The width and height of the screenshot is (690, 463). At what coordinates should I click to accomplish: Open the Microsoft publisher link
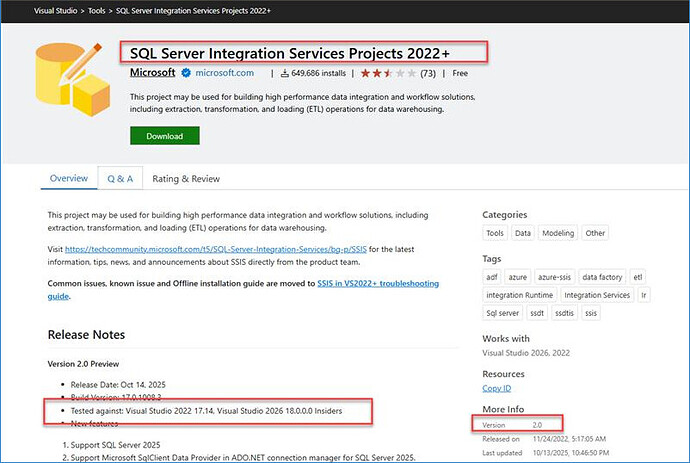coord(153,73)
